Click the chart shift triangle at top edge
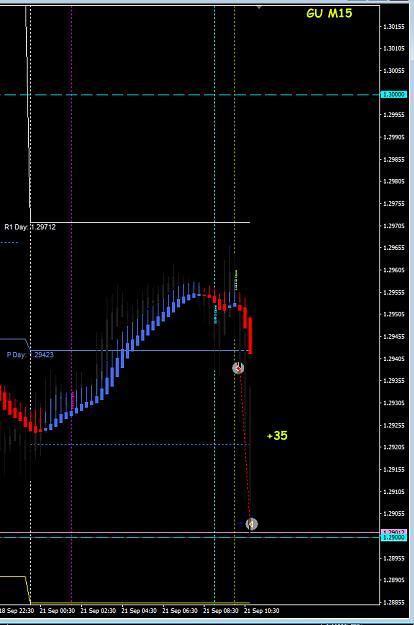 pos(259,7)
